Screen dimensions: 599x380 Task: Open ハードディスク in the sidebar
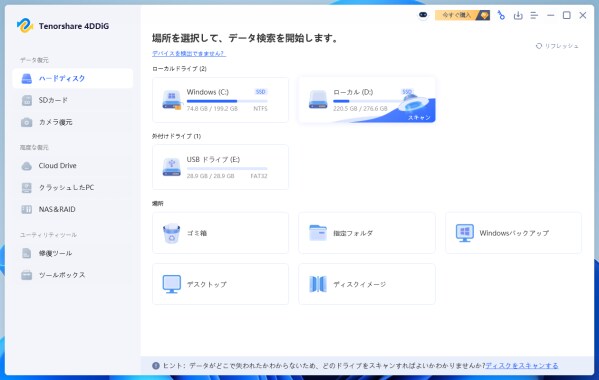click(73, 79)
